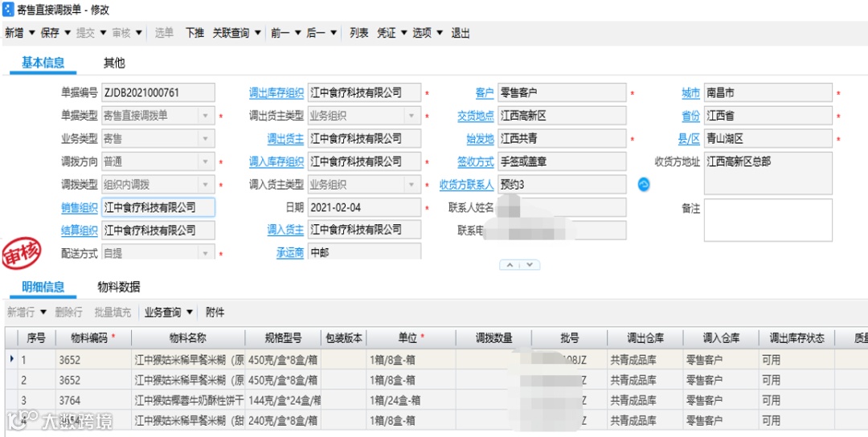Click 退出 to exit the form
Viewport: 868px width, 437px height.
(460, 33)
